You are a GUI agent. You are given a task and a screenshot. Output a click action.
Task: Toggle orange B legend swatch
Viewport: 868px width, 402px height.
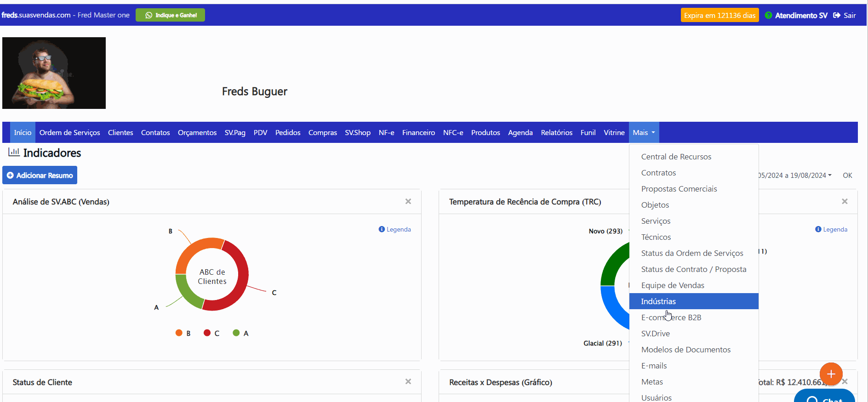179,333
